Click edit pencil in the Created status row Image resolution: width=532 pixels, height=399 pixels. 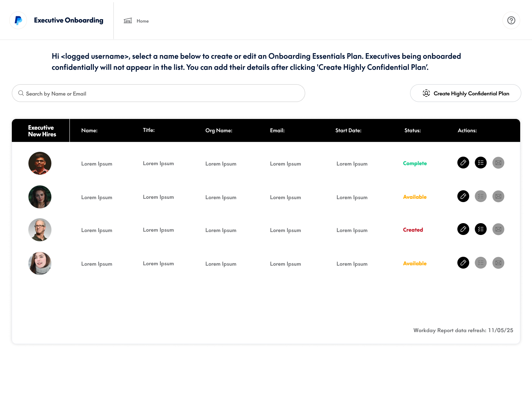[463, 229]
